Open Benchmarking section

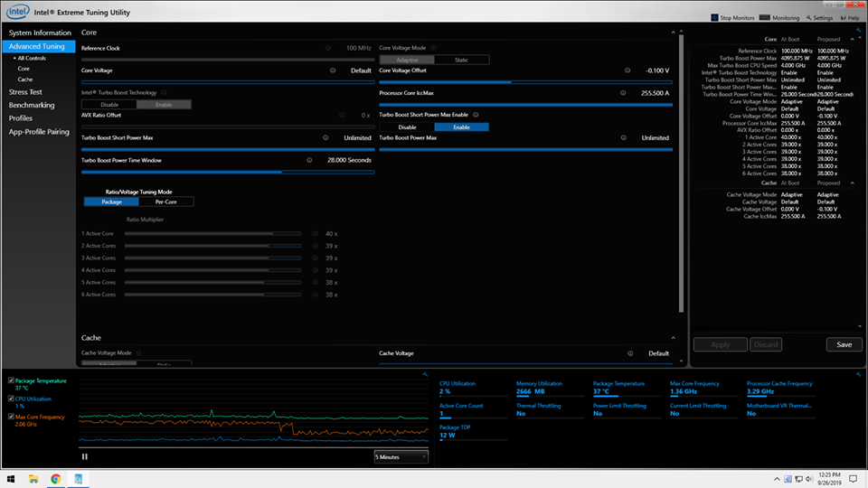click(32, 105)
